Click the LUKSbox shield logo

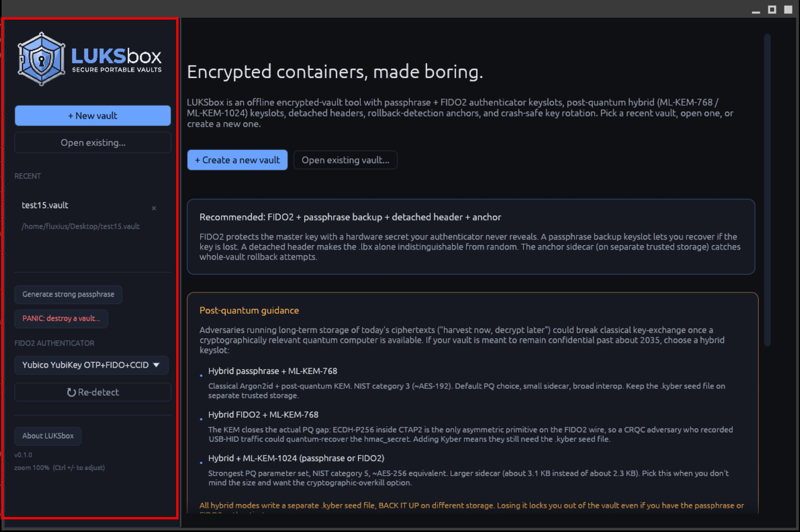41,59
